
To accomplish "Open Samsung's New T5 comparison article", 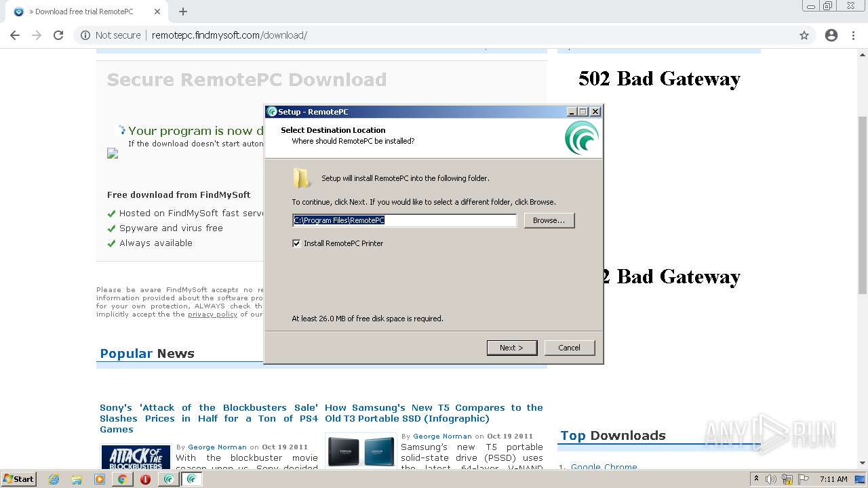I will click(x=434, y=413).
